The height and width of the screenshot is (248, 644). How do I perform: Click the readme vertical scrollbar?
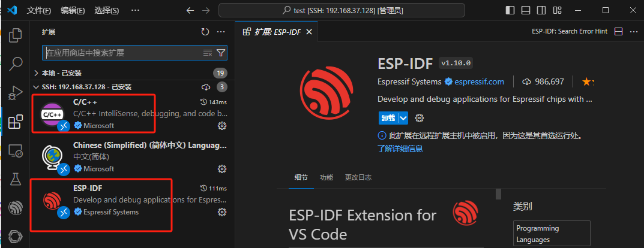point(499,194)
